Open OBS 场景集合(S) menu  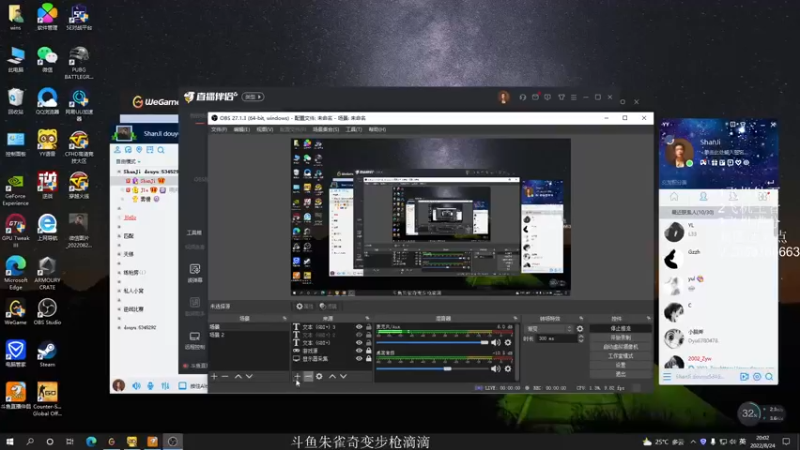coord(326,130)
